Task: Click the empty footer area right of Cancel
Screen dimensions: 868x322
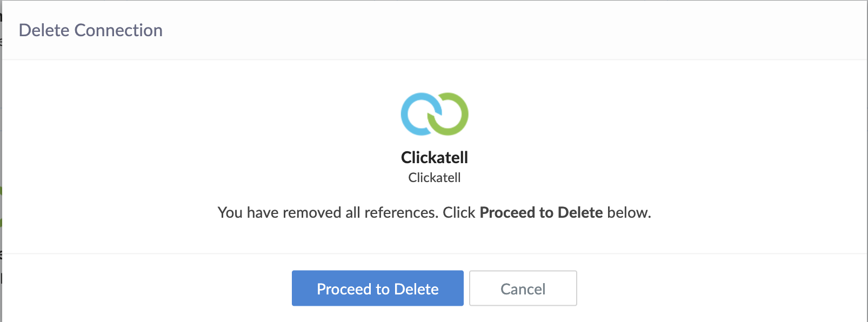Action: 719,289
